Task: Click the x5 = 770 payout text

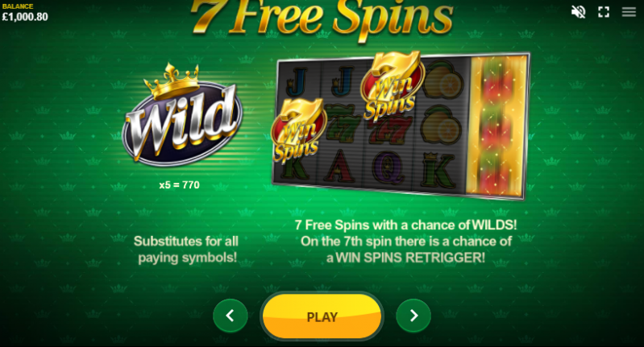Action: [x=180, y=185]
